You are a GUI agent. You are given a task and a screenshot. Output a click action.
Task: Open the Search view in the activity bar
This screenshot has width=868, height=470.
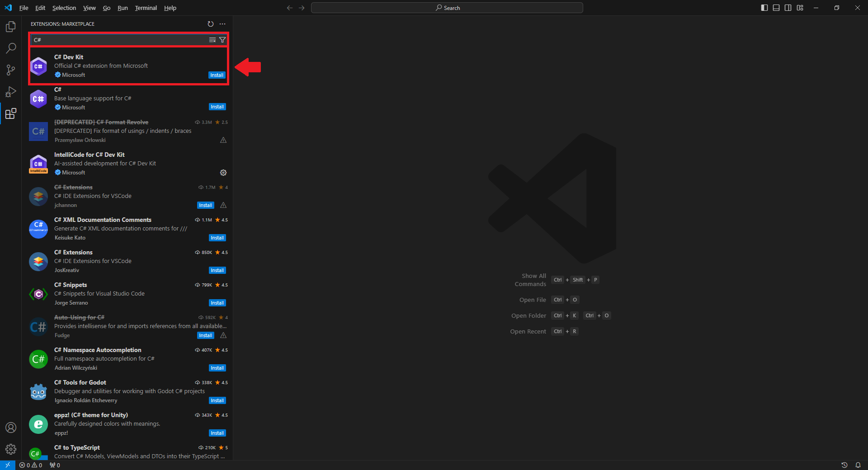point(10,48)
